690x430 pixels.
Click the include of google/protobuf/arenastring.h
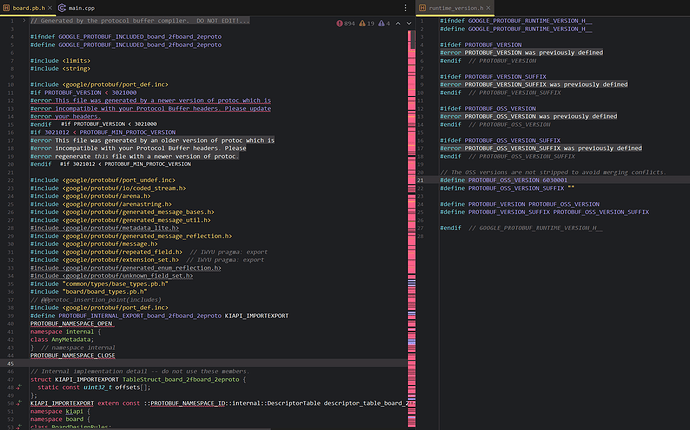tap(101, 204)
